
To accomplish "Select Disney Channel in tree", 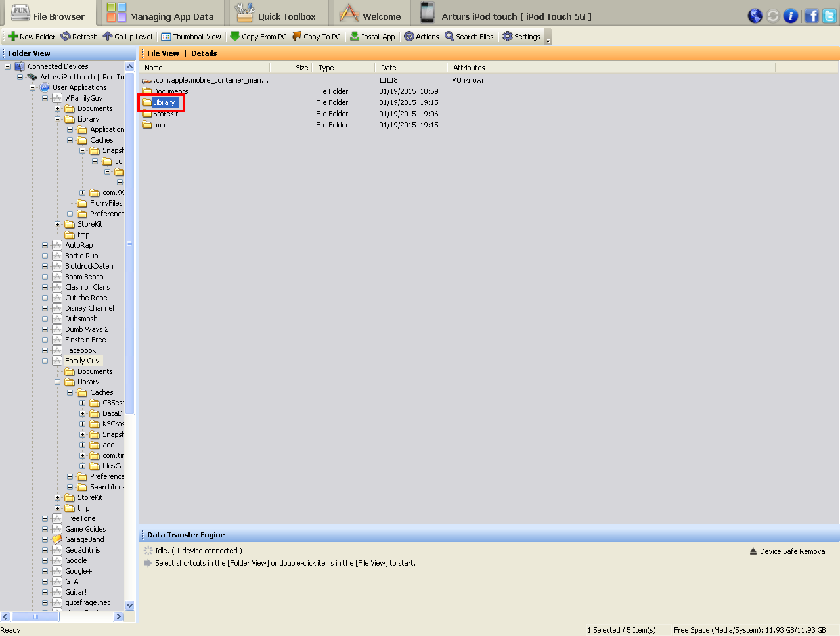I will click(89, 308).
